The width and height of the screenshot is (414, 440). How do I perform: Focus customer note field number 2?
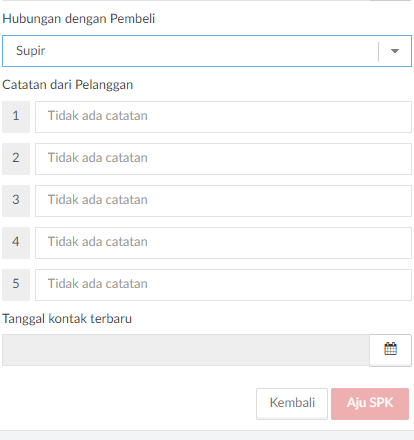(223, 159)
